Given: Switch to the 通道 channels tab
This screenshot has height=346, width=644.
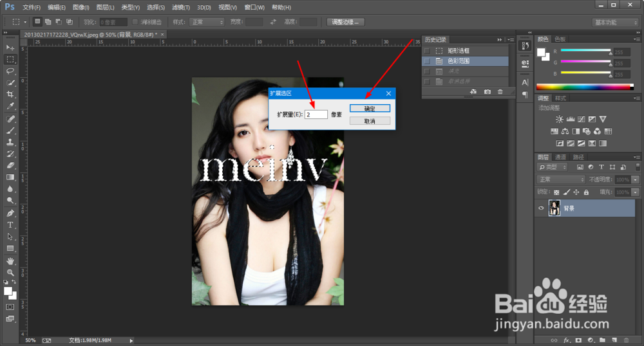Looking at the screenshot, I should tap(560, 157).
